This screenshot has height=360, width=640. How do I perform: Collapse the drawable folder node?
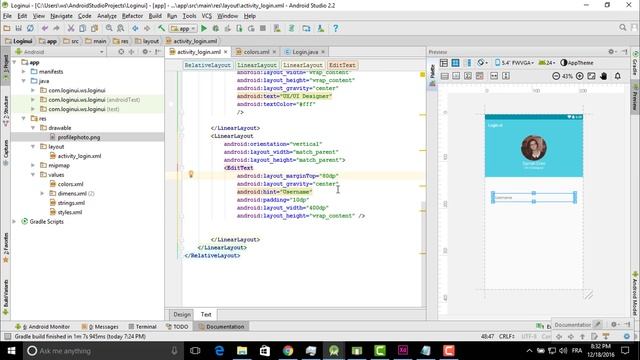[x=33, y=128]
